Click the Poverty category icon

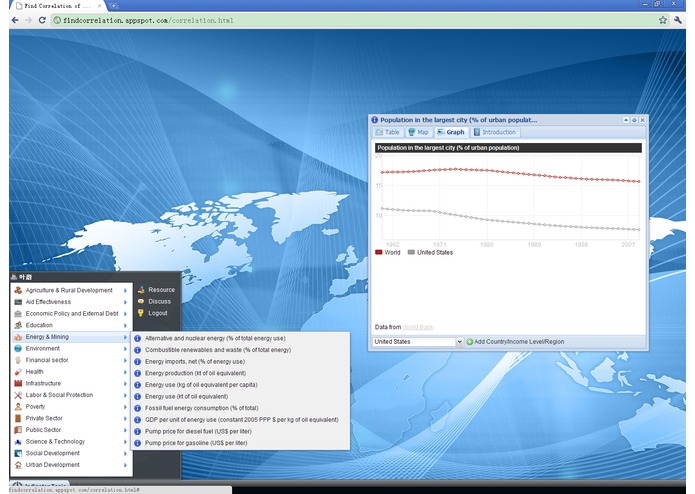18,407
